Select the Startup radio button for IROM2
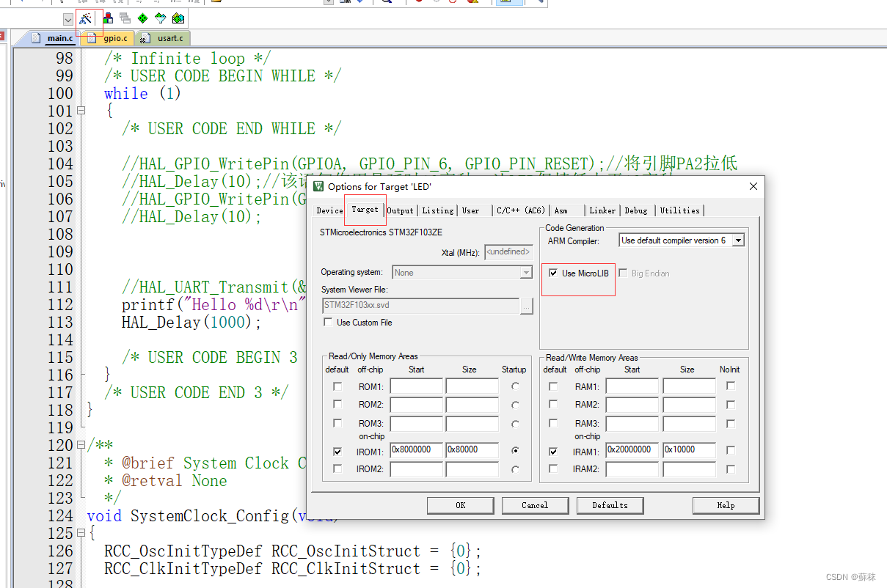Viewport: 887px width, 588px height. click(x=515, y=469)
